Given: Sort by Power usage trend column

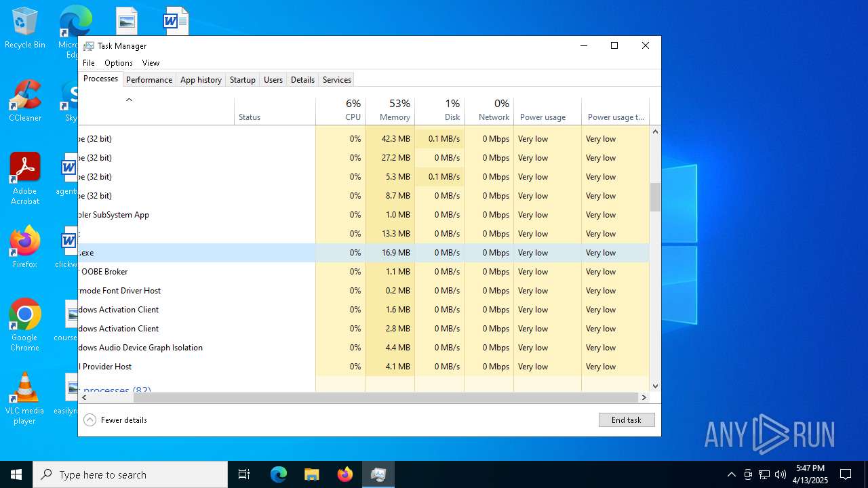Looking at the screenshot, I should (615, 110).
